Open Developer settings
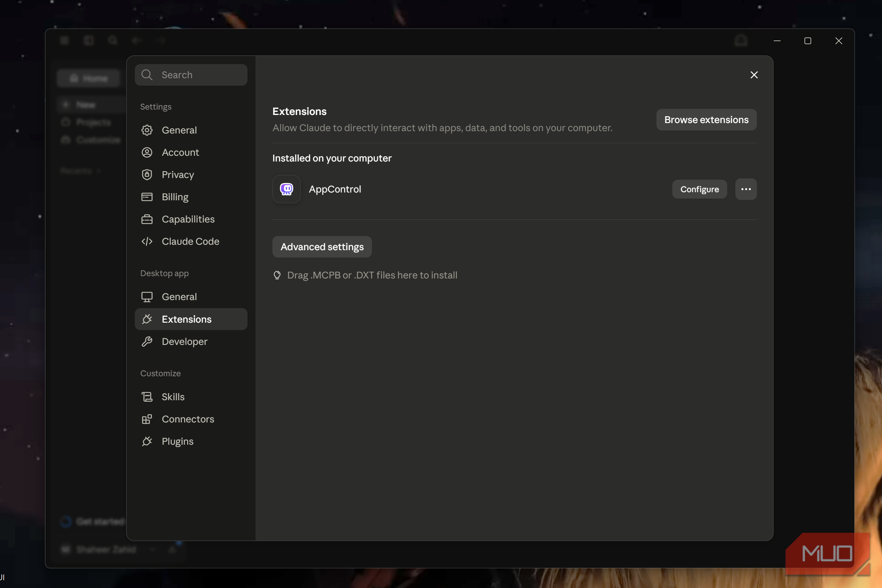Image resolution: width=882 pixels, height=588 pixels. pos(191,341)
